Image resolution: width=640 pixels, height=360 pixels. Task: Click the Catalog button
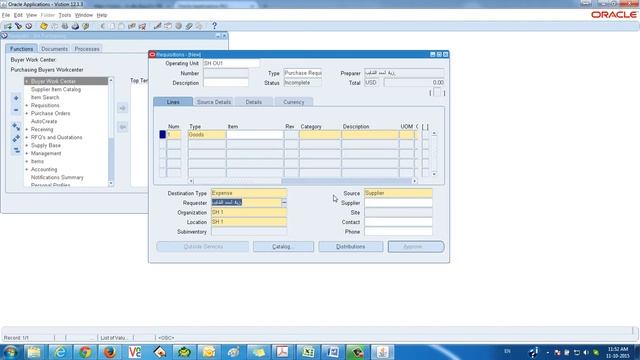283,247
